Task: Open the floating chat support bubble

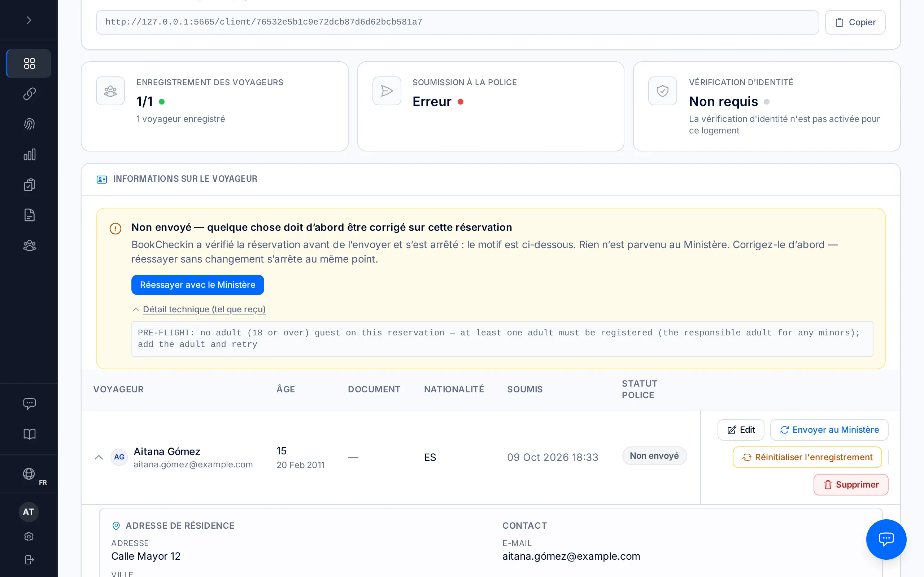Action: 886,539
